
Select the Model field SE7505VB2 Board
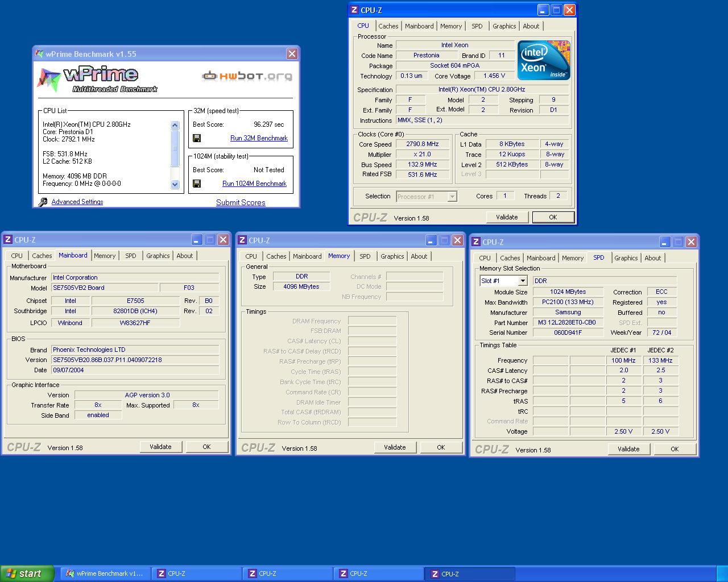click(x=105, y=288)
